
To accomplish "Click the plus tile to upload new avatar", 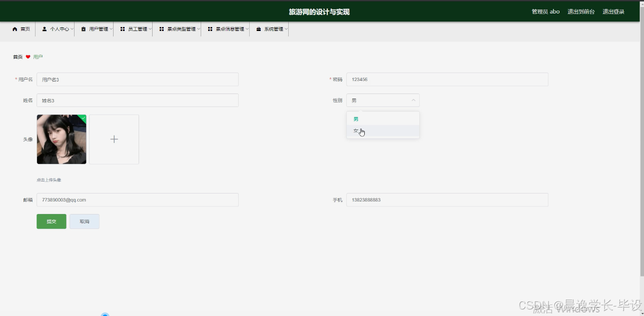I will point(114,139).
